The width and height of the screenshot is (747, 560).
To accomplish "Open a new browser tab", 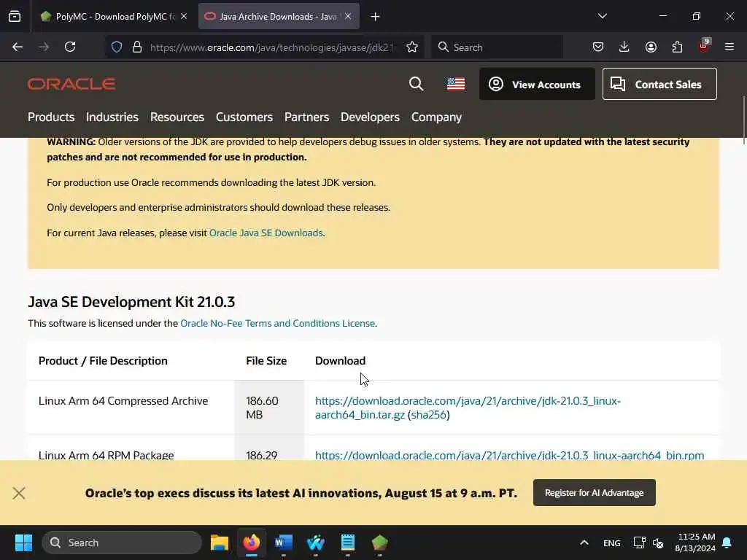I will (x=376, y=17).
